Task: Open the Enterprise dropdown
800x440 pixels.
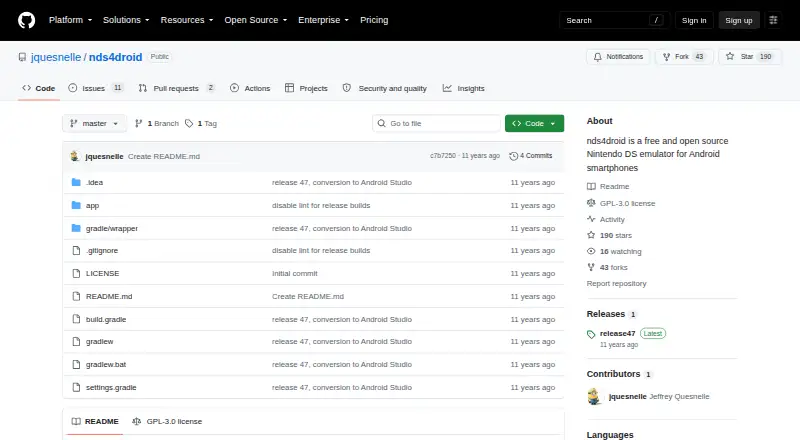Action: [x=323, y=20]
